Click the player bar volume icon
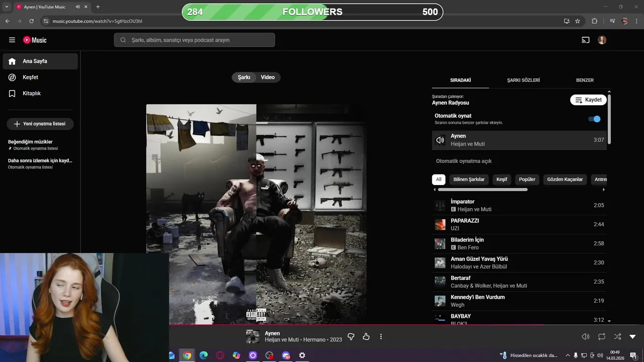The image size is (644, 362). point(586,337)
